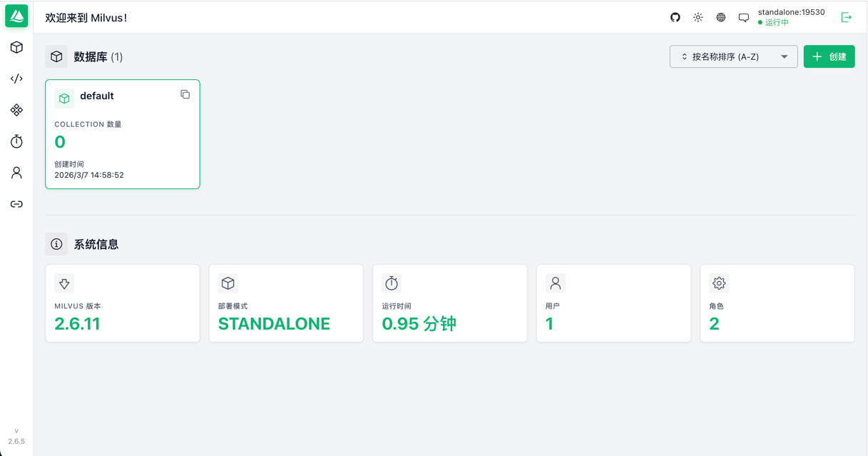Toggle the light/dark theme sun icon
The width and height of the screenshot is (868, 456).
tap(698, 17)
